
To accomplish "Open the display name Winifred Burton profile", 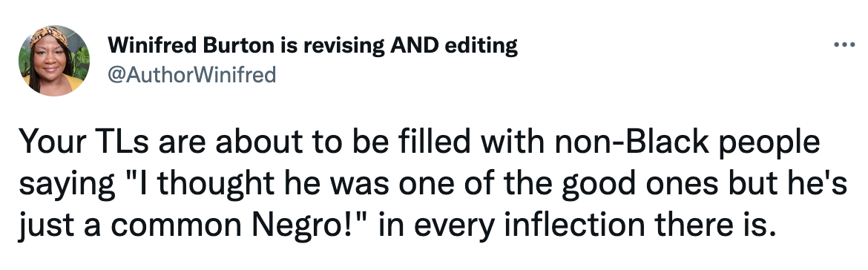I will 313,45.
